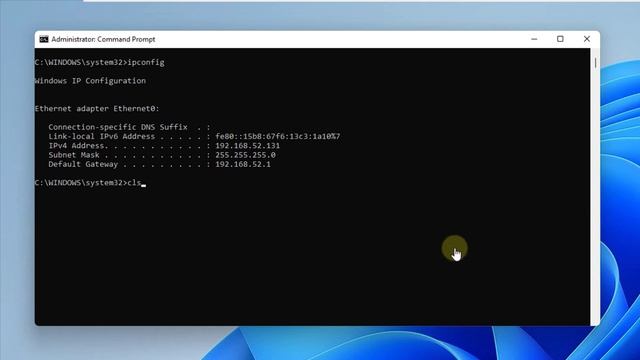This screenshot has height=360, width=640.
Task: Click default gateway value 192.168.52.1
Action: pos(243,164)
